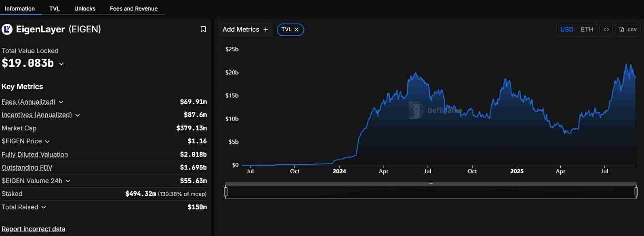Bookmark EigenLayer with the bookmark icon
644x236 pixels.
pos(203,29)
